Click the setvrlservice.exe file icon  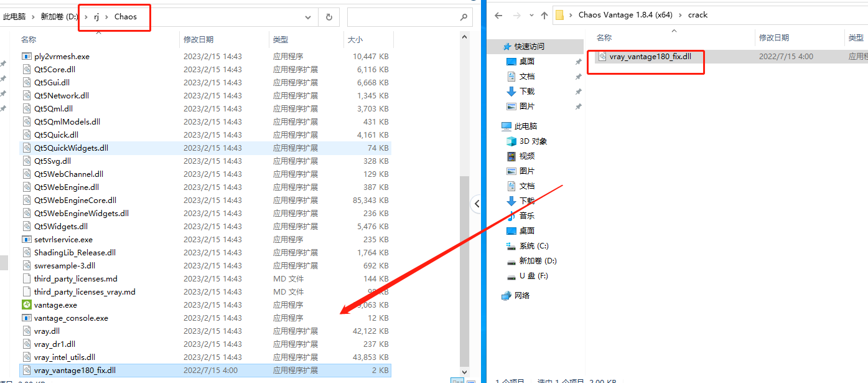pos(27,240)
